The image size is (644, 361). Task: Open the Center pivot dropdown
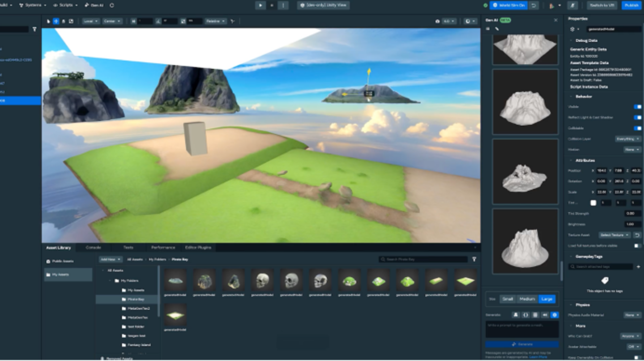(112, 21)
